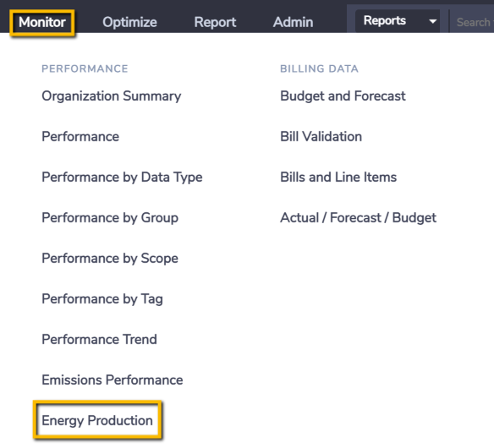Open the Monitor menu tab

(x=42, y=22)
